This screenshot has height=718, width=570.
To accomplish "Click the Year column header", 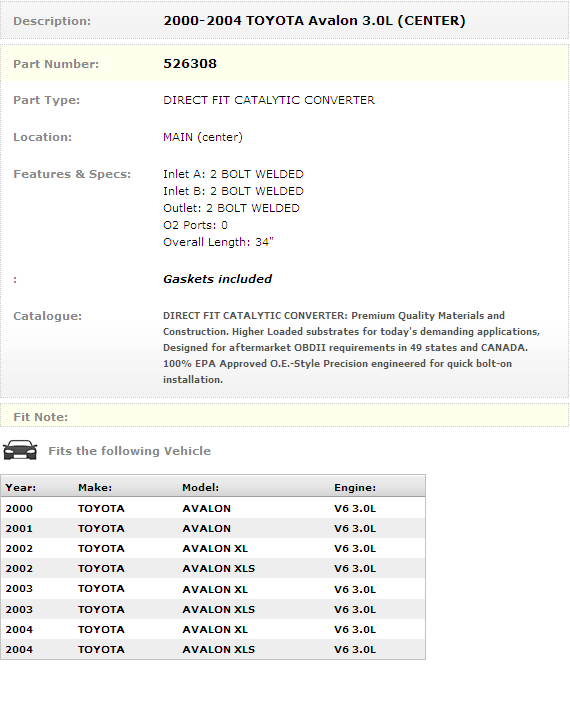I will [21, 488].
